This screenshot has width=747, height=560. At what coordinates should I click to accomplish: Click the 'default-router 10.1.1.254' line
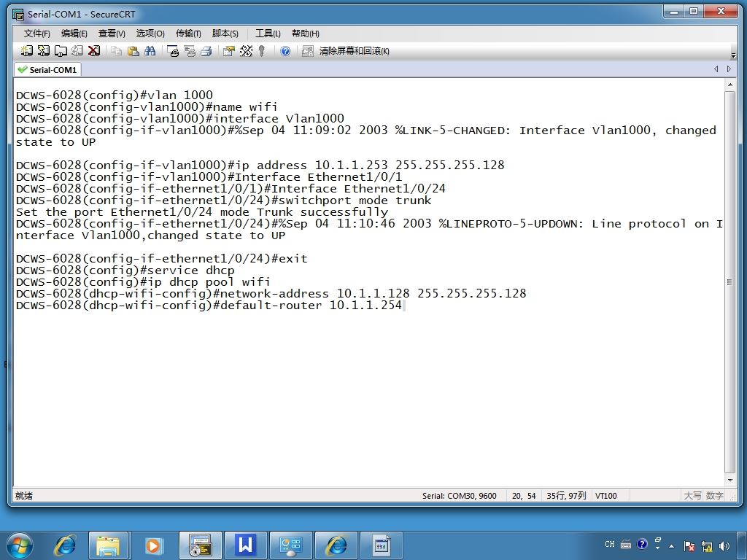(x=209, y=306)
